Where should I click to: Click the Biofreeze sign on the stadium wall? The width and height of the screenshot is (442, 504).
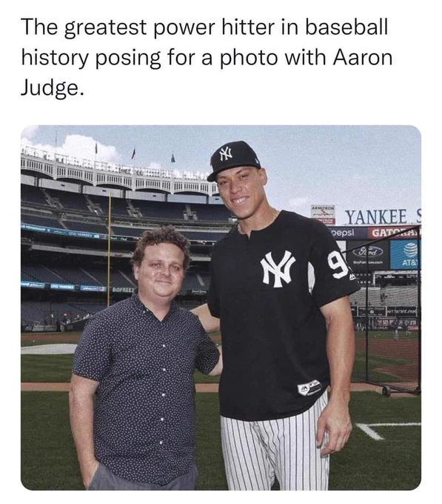pos(123,290)
